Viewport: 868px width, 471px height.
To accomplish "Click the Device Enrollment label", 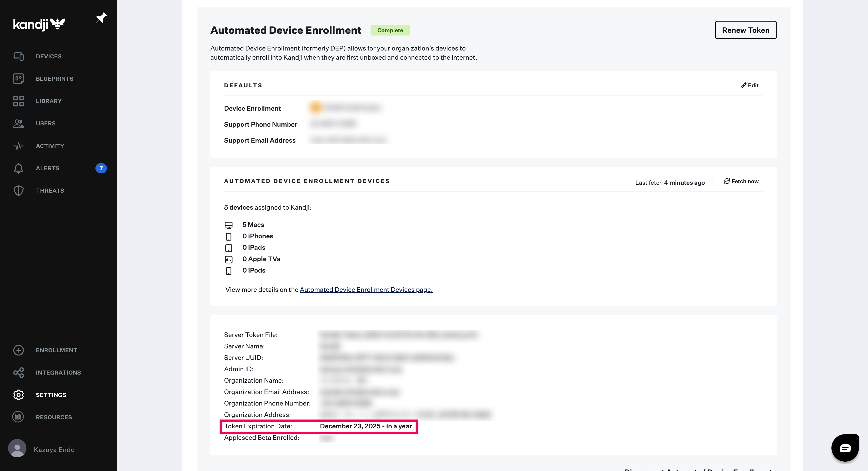I will point(252,108).
